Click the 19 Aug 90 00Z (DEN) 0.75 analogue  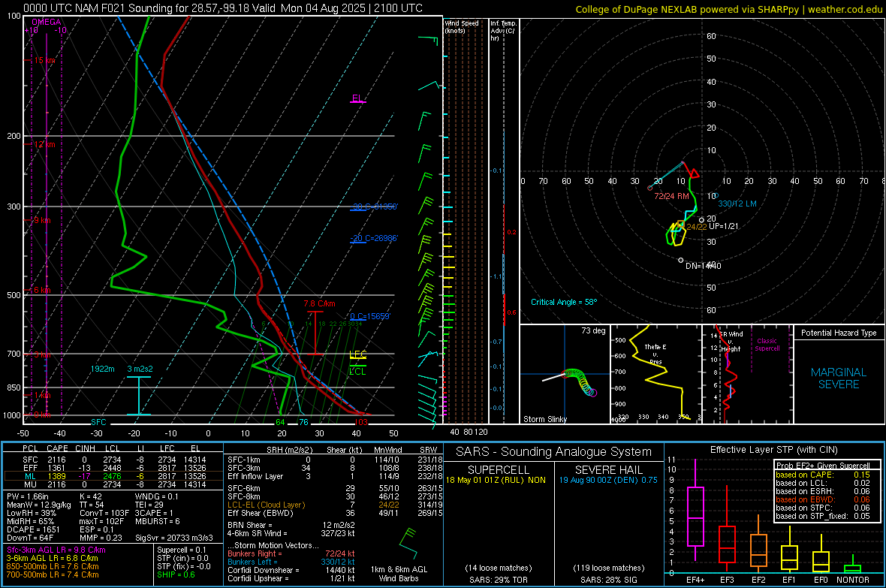(x=608, y=480)
